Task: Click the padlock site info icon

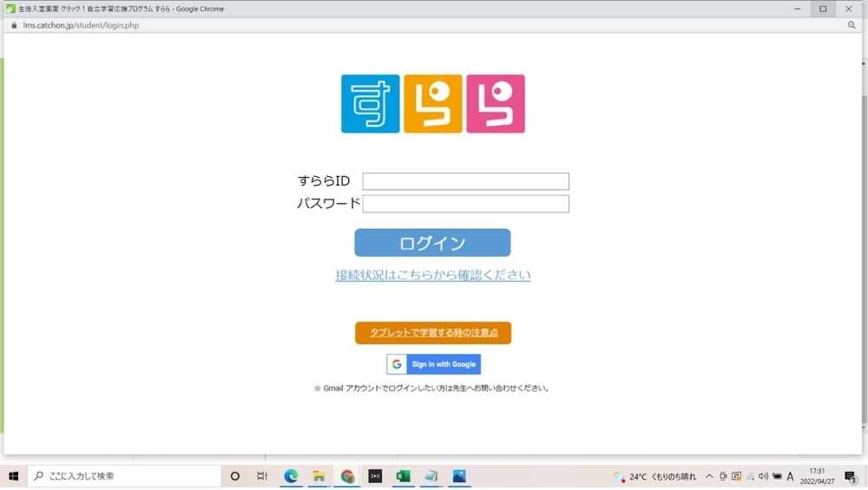Action: pos(14,25)
